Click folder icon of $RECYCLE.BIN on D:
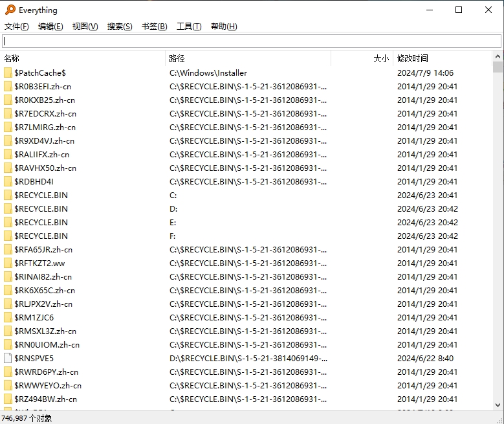 coord(8,209)
